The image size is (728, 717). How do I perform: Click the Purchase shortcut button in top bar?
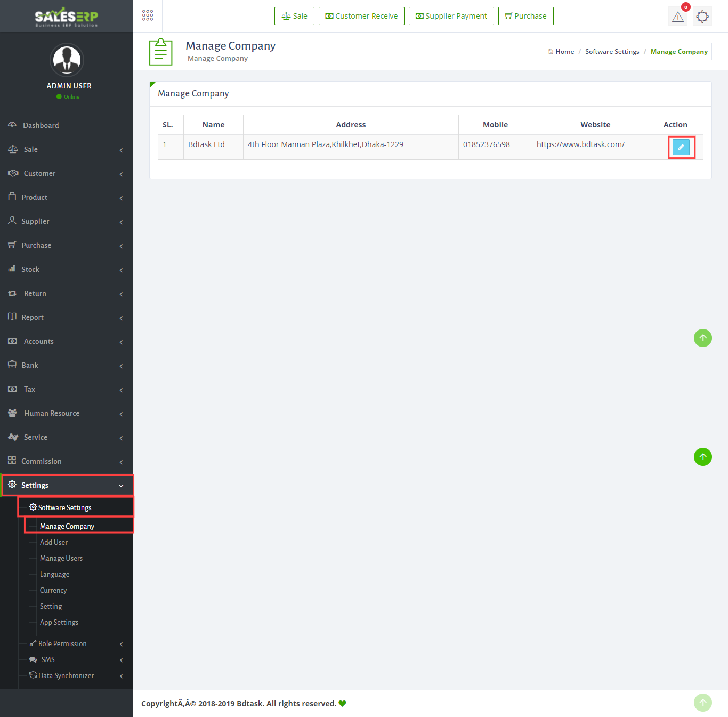pos(525,16)
